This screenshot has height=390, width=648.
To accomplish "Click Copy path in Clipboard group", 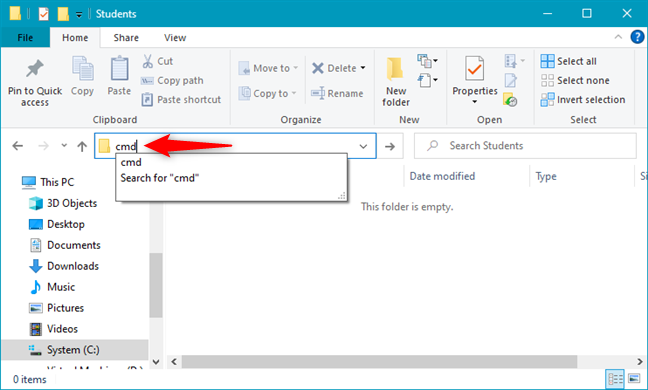I will pos(172,81).
